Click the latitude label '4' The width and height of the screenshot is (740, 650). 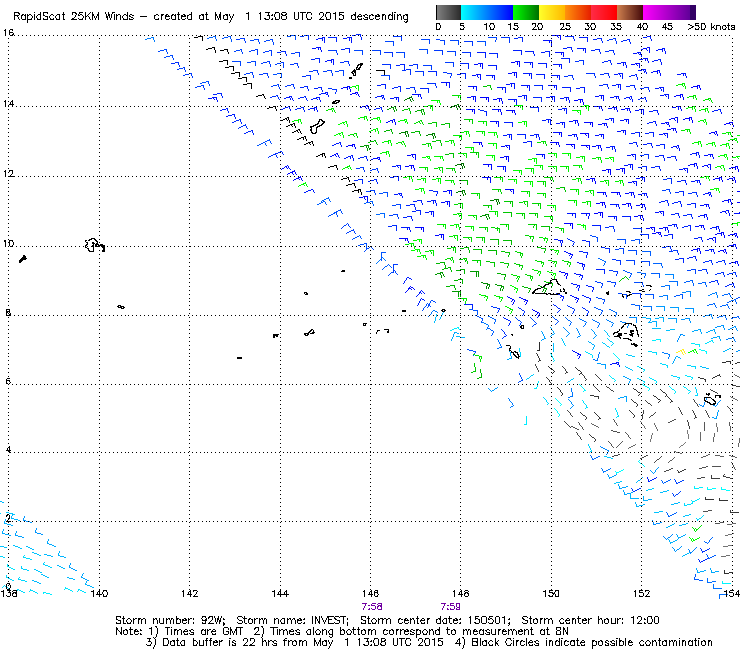click(x=8, y=450)
